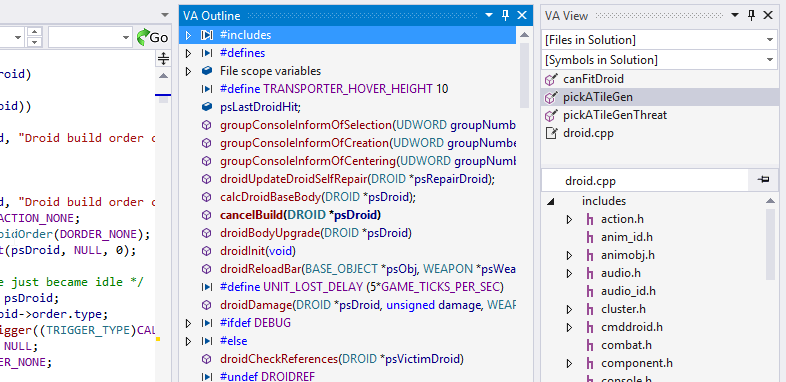Expand animobj.h in includes tree
The height and width of the screenshot is (382, 786).
(569, 255)
